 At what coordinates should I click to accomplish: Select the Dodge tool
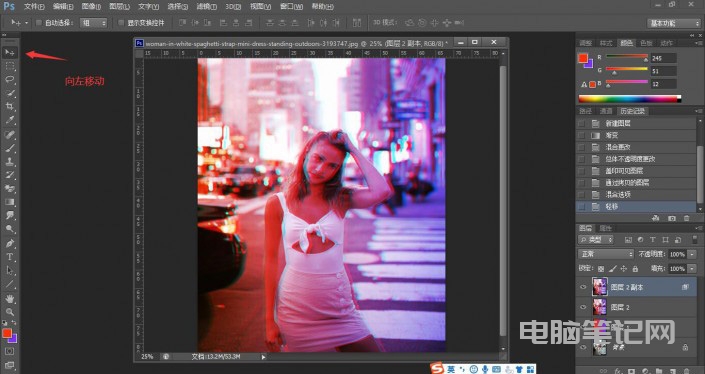[10, 229]
